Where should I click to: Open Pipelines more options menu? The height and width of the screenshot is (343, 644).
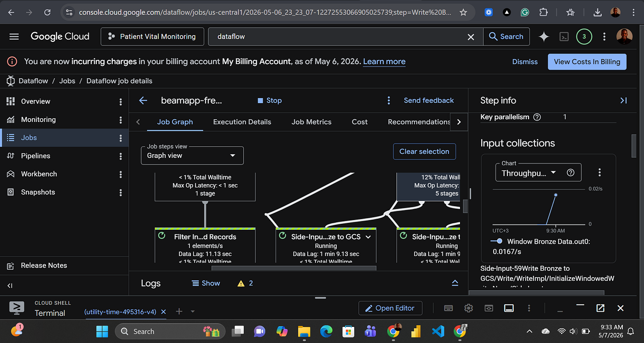pos(121,156)
